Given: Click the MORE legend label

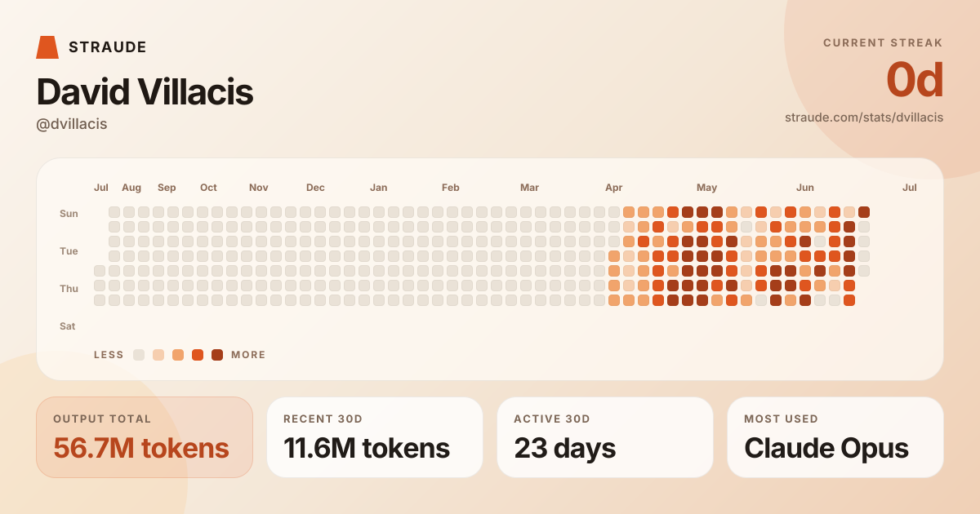Looking at the screenshot, I should 248,355.
